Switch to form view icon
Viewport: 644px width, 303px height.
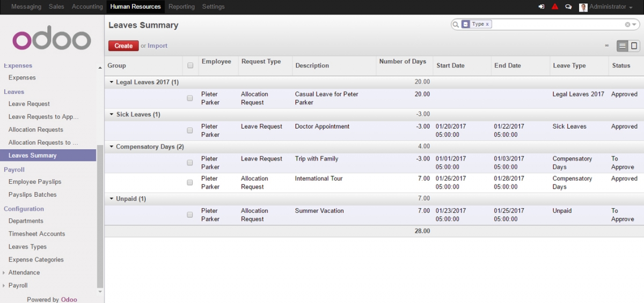(634, 46)
